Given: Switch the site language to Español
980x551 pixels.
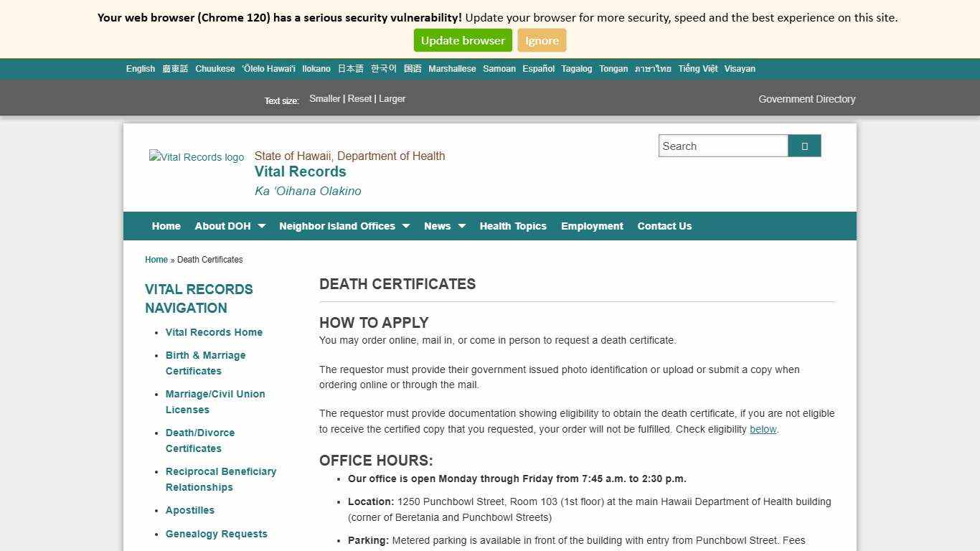Looking at the screenshot, I should (x=538, y=68).
